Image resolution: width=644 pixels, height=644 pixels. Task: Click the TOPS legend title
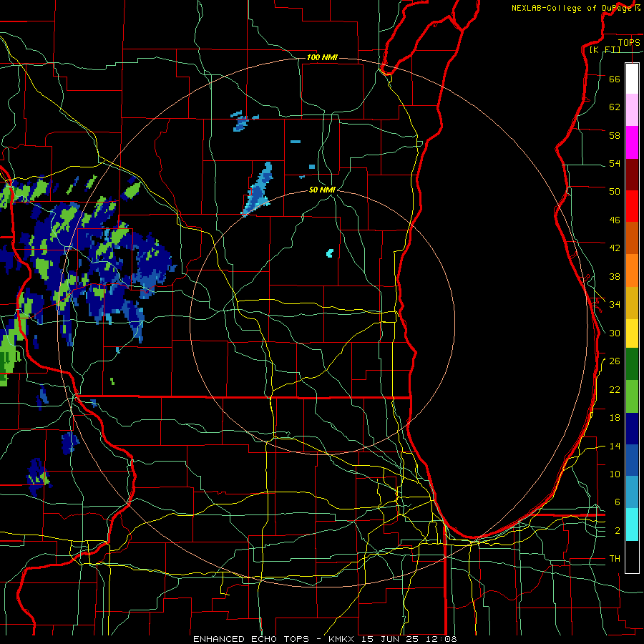629,42
